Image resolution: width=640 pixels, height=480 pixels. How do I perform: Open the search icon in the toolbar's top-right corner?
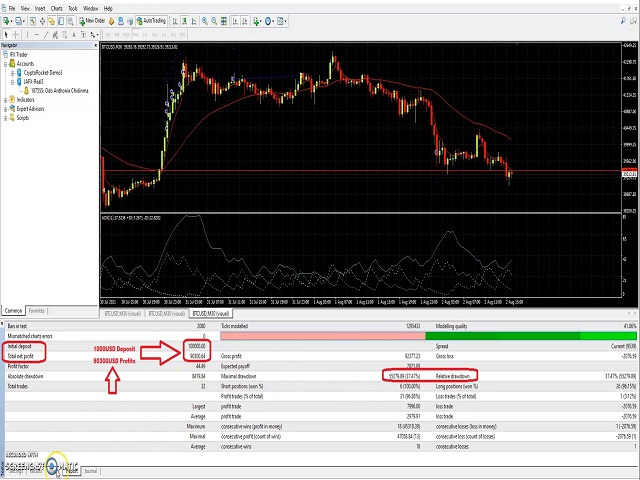623,20
